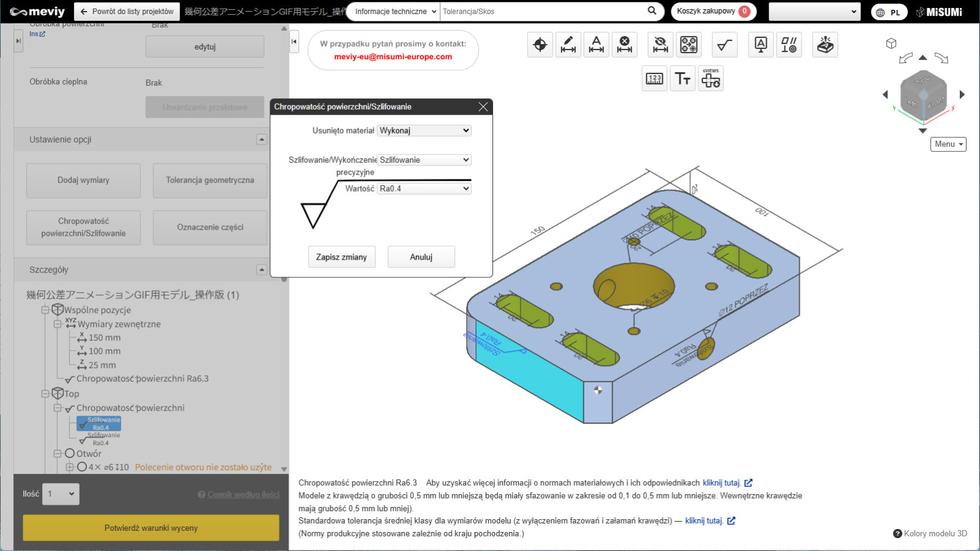The image size is (980, 551).
Task: Click Zapisz zmiany button
Action: pyautogui.click(x=341, y=257)
